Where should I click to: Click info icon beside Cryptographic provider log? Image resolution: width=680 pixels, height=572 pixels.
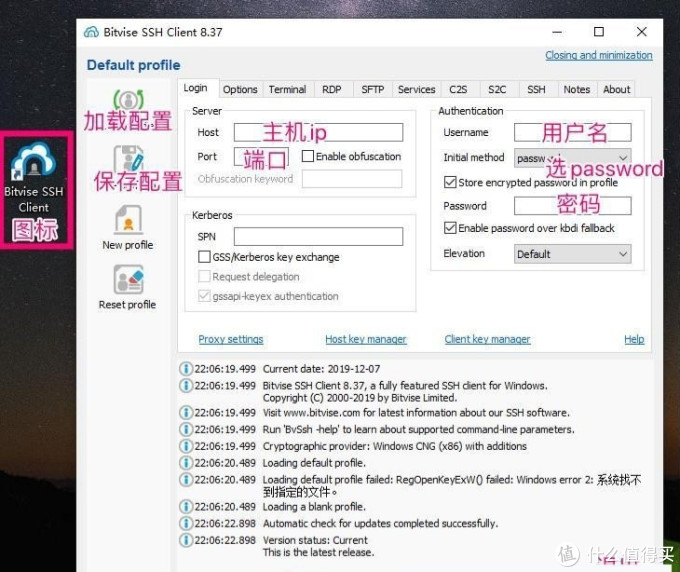186,446
